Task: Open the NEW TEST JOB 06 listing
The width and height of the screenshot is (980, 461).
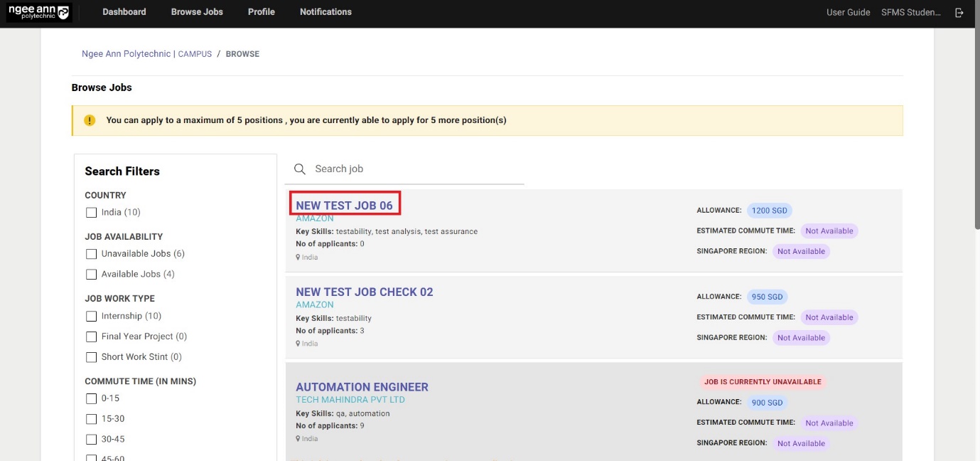Action: pyautogui.click(x=344, y=206)
